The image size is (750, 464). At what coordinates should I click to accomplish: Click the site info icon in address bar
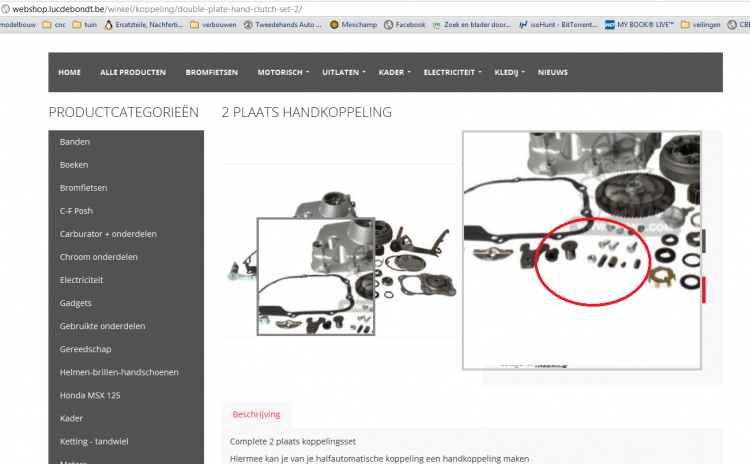(5, 9)
